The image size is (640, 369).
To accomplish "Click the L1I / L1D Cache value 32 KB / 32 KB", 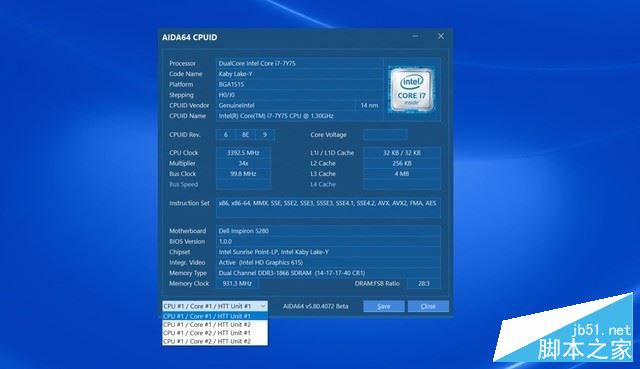I will click(402, 153).
